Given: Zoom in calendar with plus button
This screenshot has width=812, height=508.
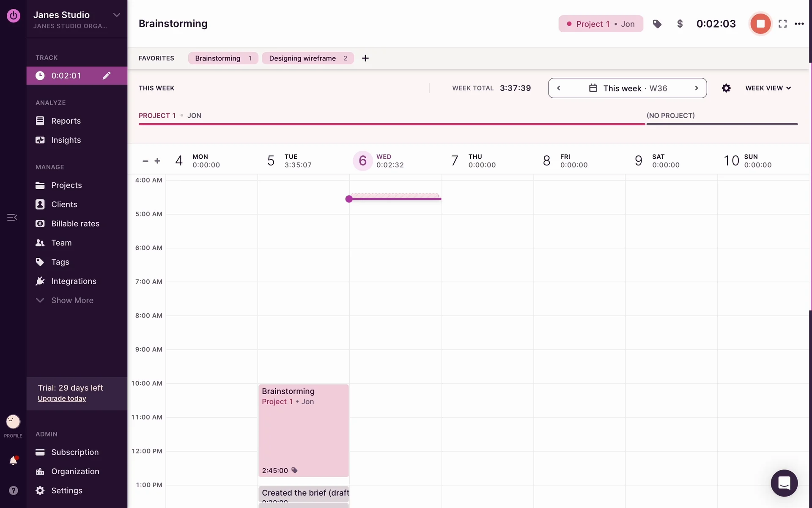Looking at the screenshot, I should (x=157, y=161).
